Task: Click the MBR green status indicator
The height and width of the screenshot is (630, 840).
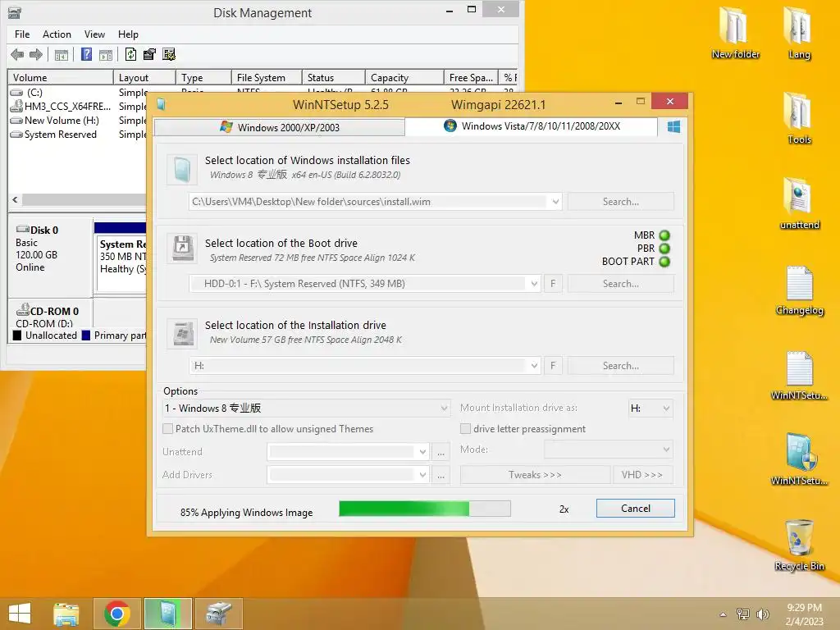Action: click(664, 235)
